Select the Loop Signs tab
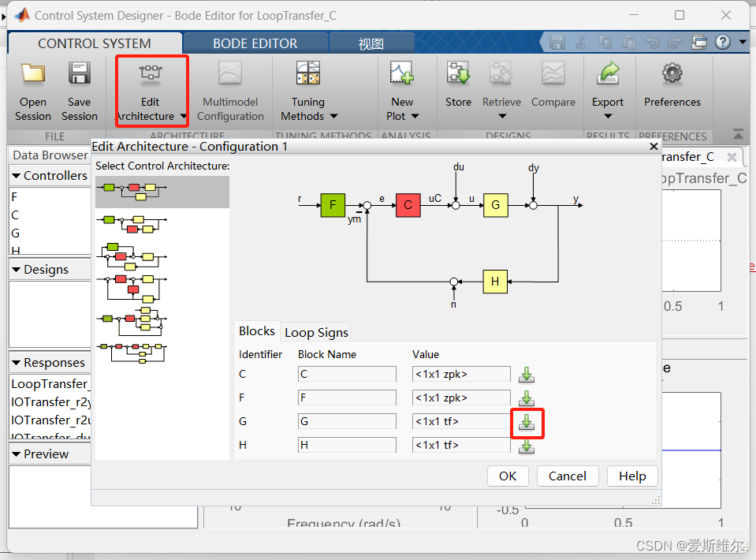Viewport: 756px width, 560px height. pos(316,332)
